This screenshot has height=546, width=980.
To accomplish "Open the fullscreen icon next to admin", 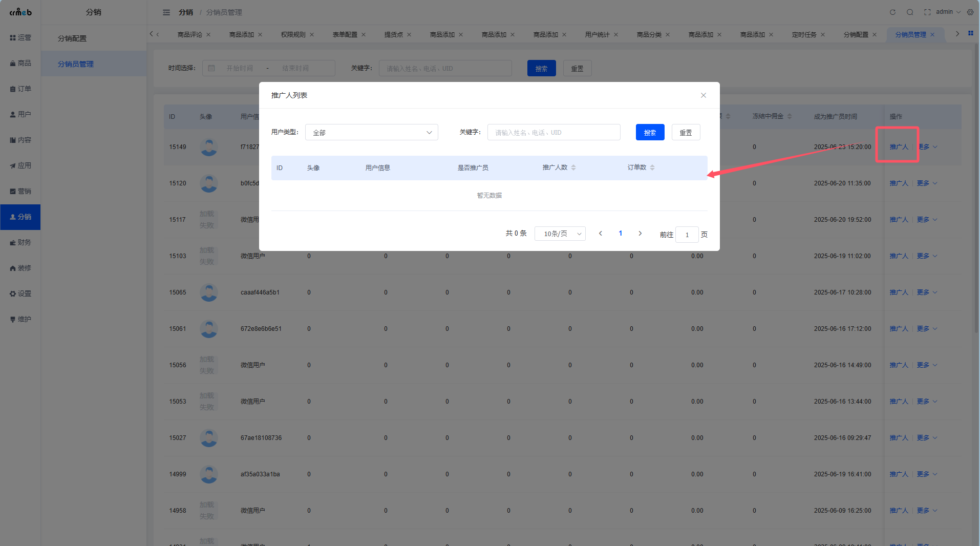I will point(927,12).
